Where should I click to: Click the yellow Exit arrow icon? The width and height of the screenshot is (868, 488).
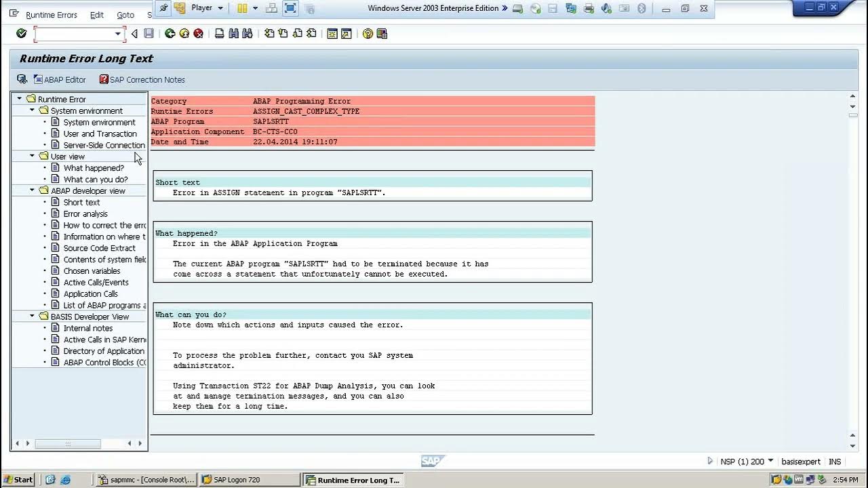[x=184, y=33]
